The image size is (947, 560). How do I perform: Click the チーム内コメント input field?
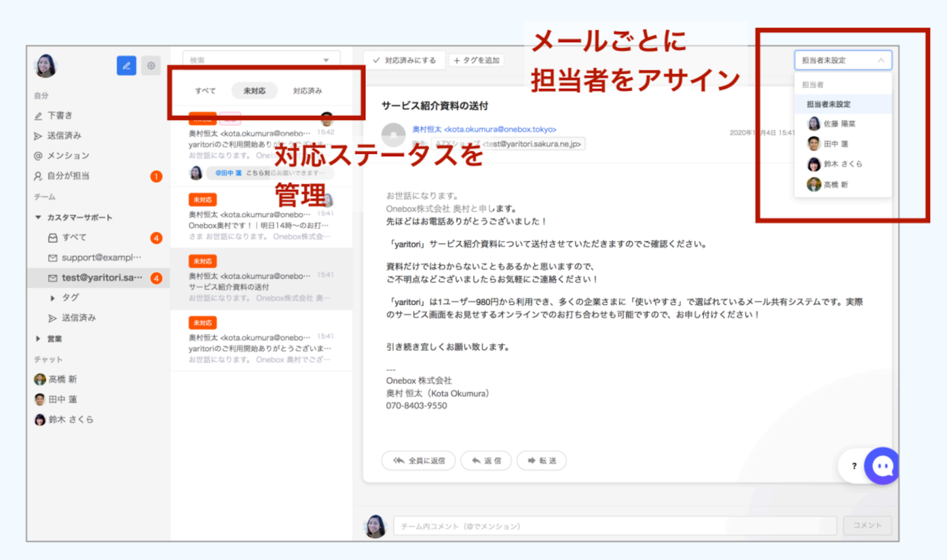[615, 526]
